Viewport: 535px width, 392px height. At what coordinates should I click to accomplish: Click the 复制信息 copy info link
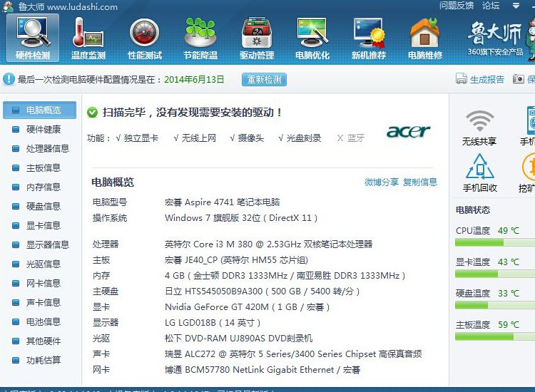pos(420,182)
